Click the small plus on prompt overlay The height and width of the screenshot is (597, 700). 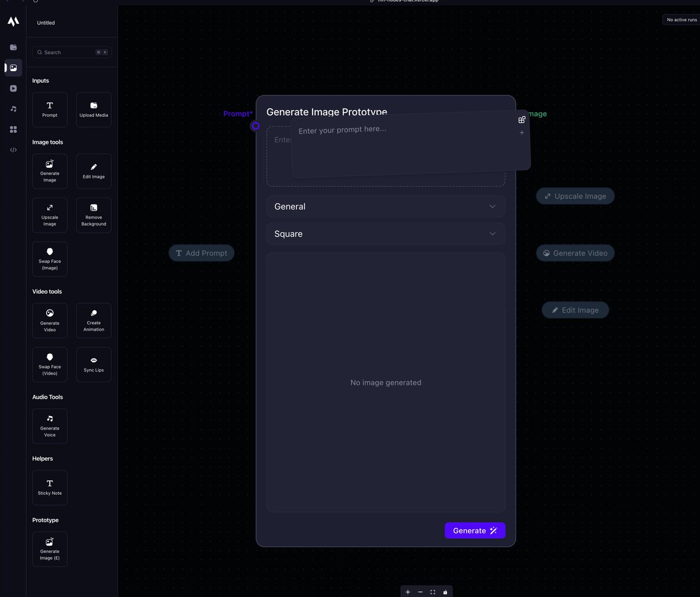[x=522, y=133]
